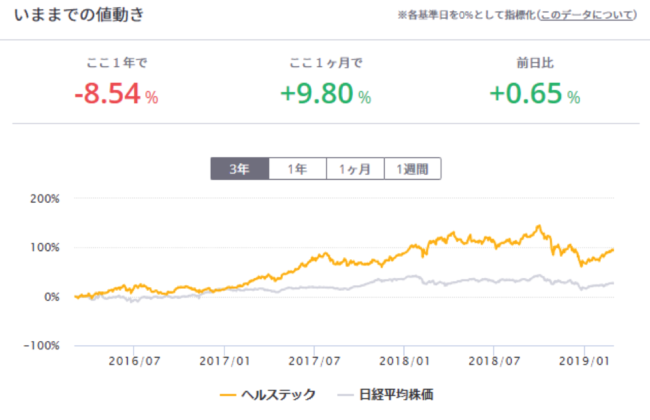The image size is (650, 420).
Task: Click the gray 日経平均株価 legend marker
Action: 347,395
